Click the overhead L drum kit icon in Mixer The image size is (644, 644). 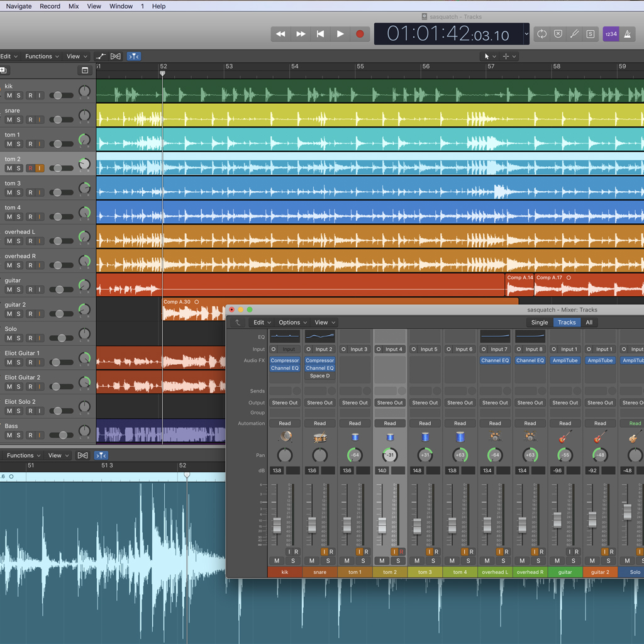pos(495,437)
